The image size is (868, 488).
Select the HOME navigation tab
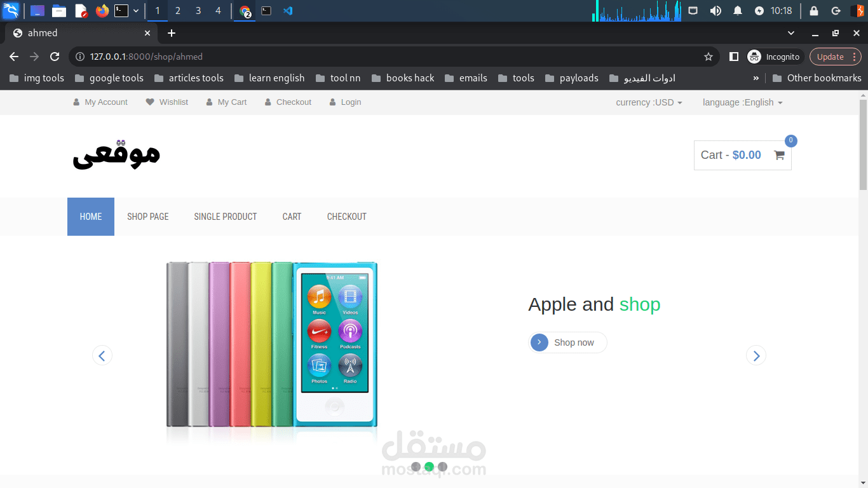(x=91, y=217)
